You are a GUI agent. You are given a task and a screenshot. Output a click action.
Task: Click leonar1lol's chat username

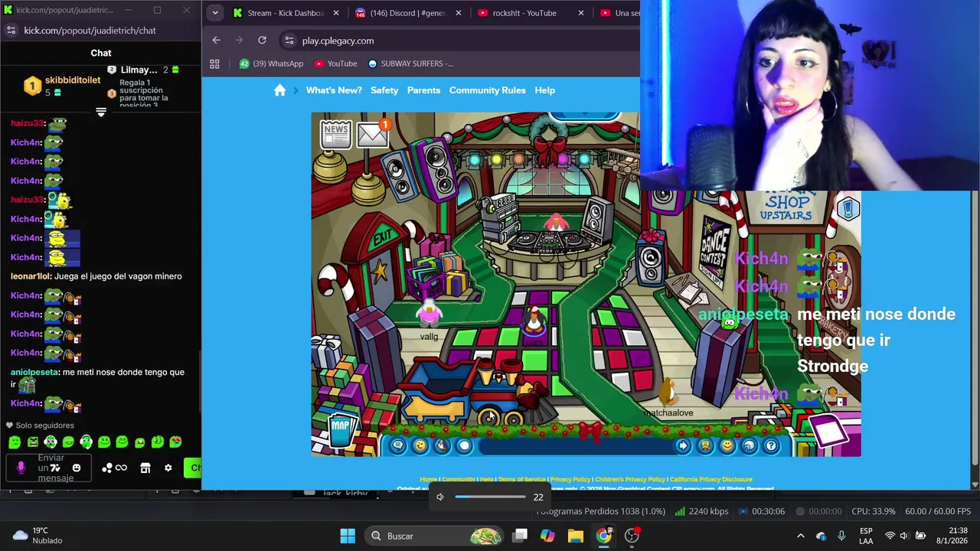pos(31,276)
